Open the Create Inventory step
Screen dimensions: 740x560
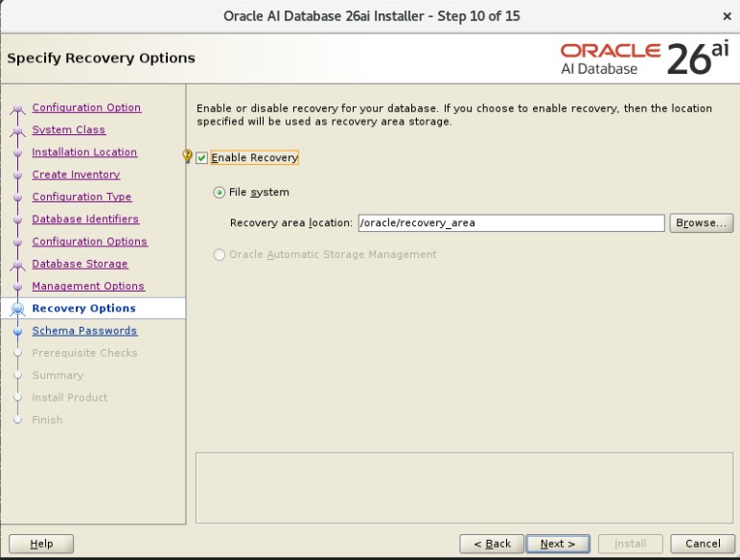tap(76, 175)
